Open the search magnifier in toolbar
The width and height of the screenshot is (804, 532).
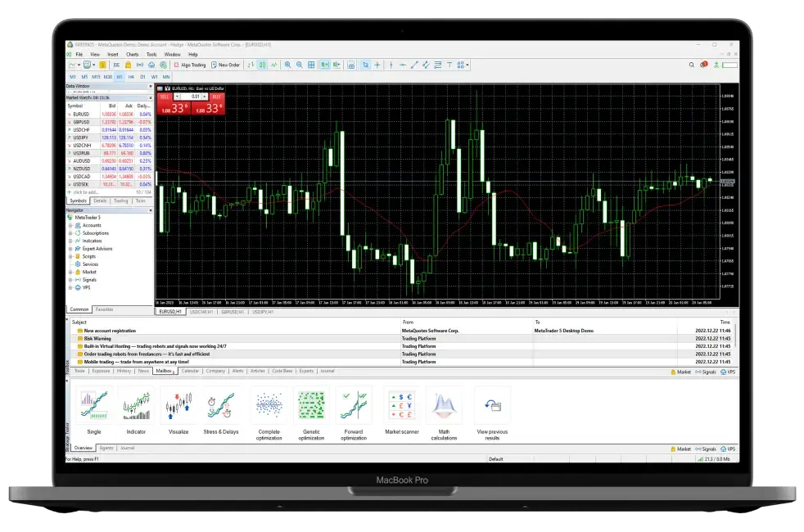(x=691, y=65)
